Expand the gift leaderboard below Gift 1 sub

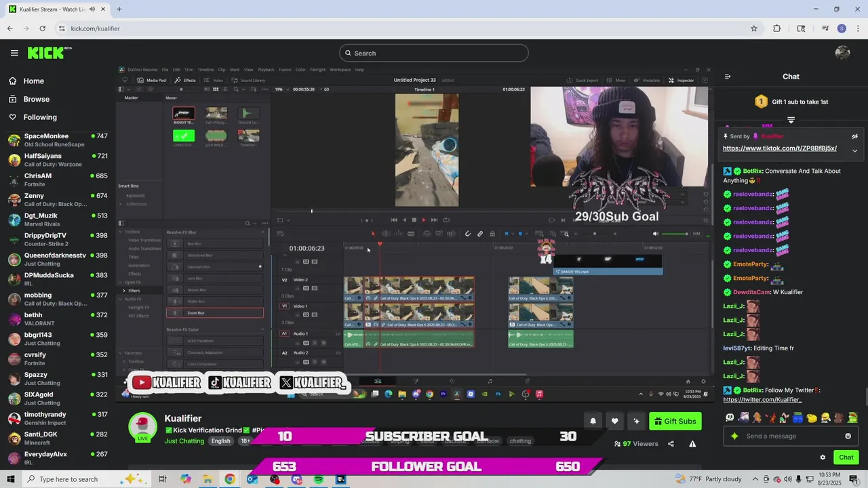pos(791,120)
